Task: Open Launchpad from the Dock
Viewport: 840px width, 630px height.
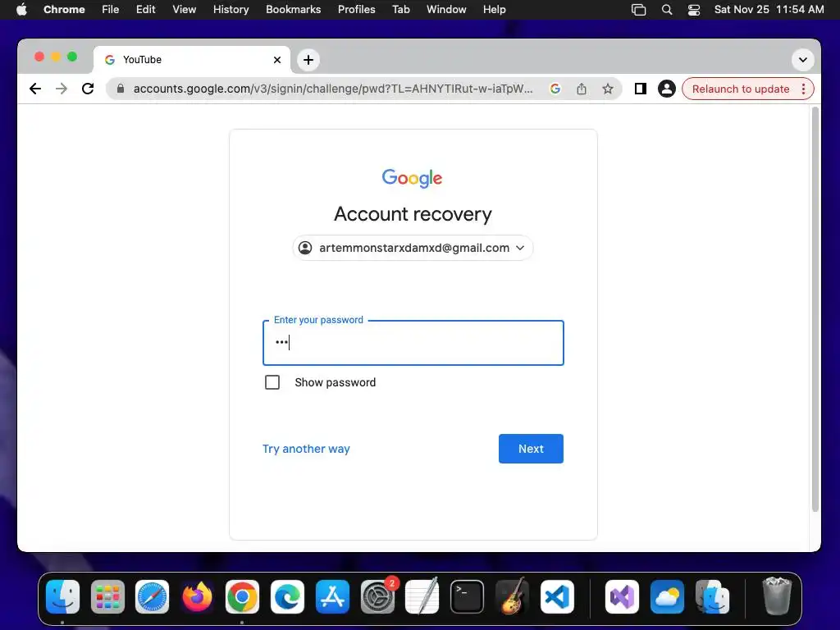Action: (107, 597)
